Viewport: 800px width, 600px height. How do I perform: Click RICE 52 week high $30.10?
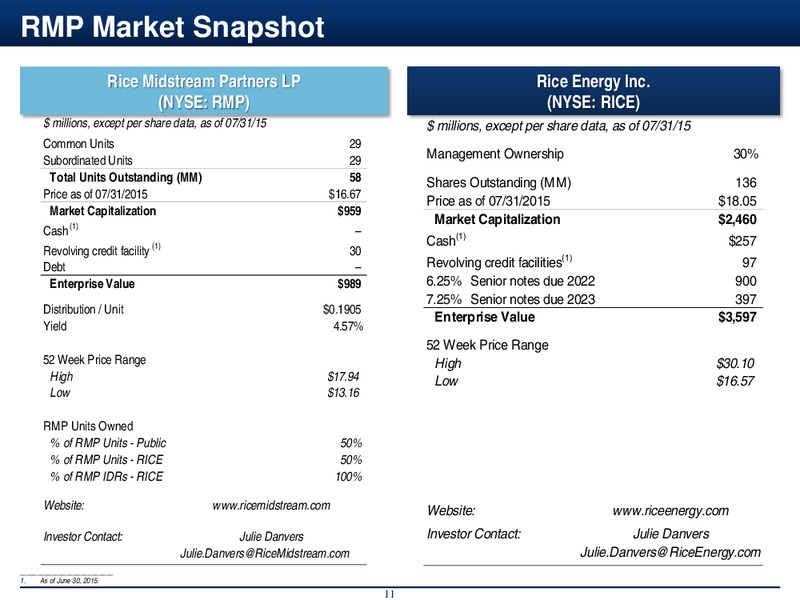coord(735,364)
